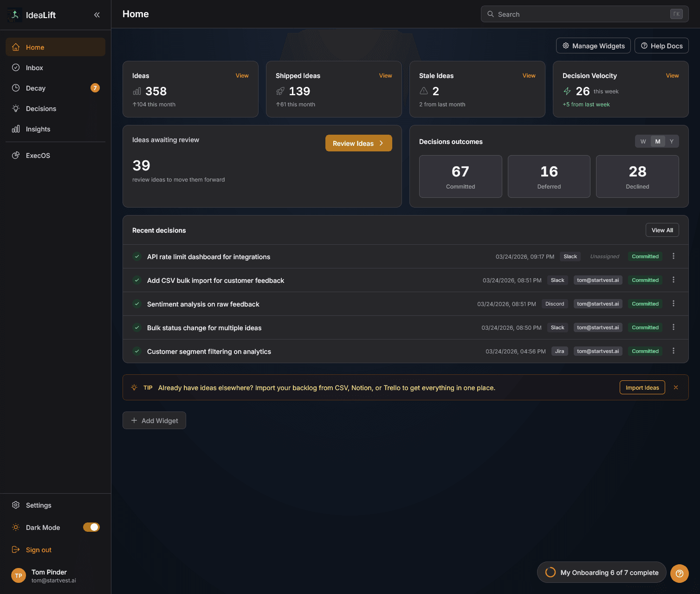Open Insights from the sidebar
Image resolution: width=700 pixels, height=594 pixels.
click(55, 129)
